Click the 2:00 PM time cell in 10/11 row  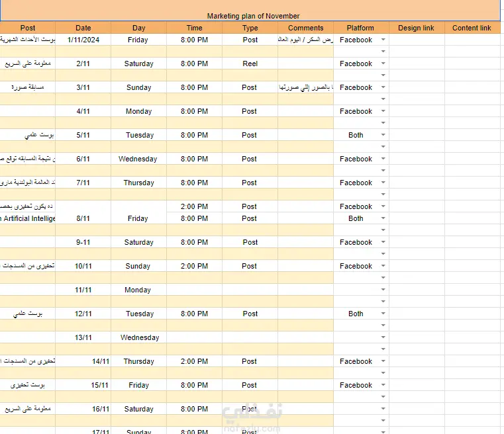pos(195,266)
